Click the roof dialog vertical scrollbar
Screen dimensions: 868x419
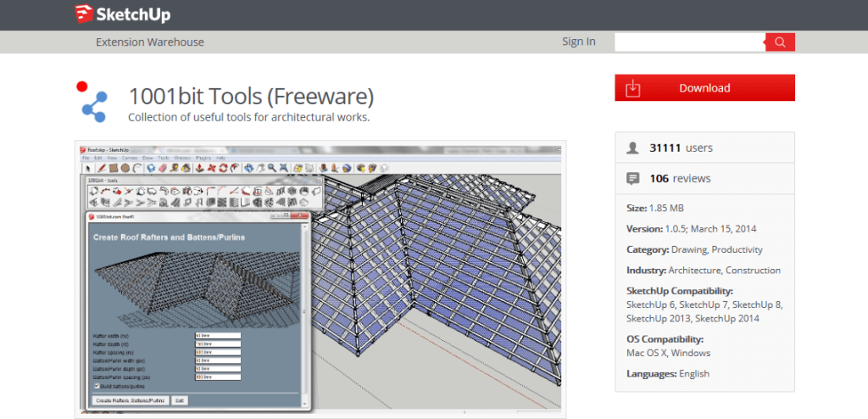coord(304,316)
